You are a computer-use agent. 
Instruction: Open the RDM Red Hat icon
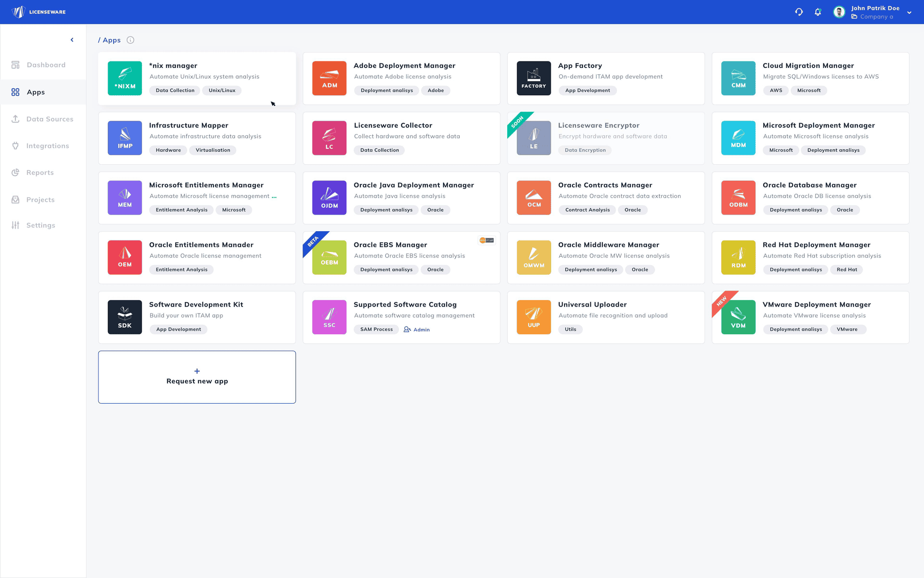click(x=738, y=257)
